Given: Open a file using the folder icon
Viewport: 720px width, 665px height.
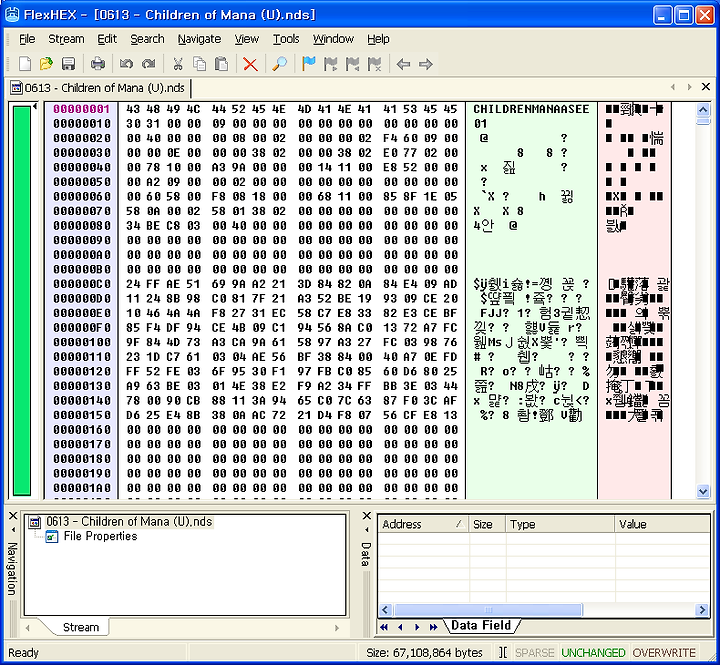Looking at the screenshot, I should (46, 64).
